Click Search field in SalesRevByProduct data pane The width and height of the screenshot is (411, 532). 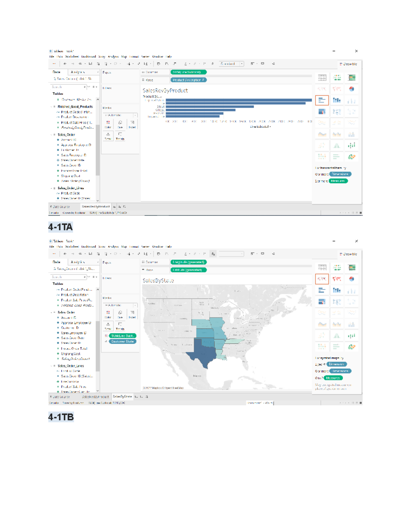coord(68,87)
